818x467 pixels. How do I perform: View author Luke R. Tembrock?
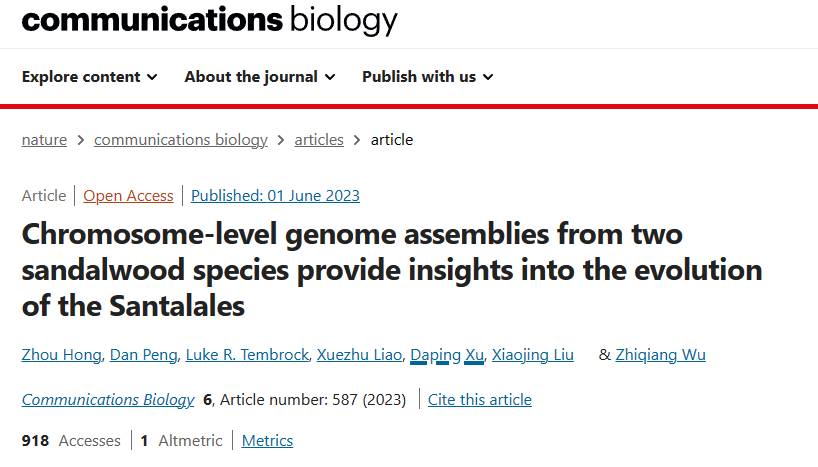click(x=243, y=354)
